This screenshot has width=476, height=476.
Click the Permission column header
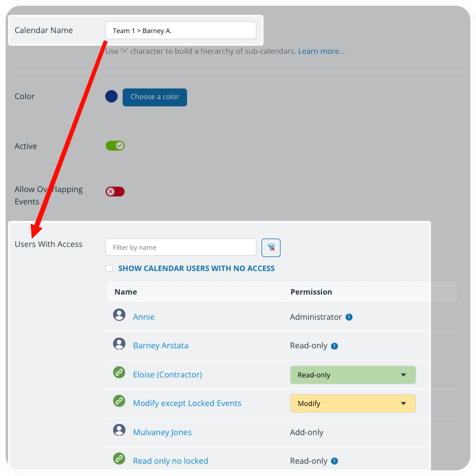311,292
